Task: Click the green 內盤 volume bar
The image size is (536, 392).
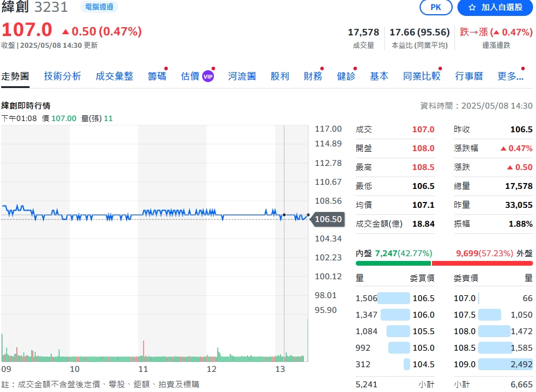Action: pyautogui.click(x=393, y=263)
